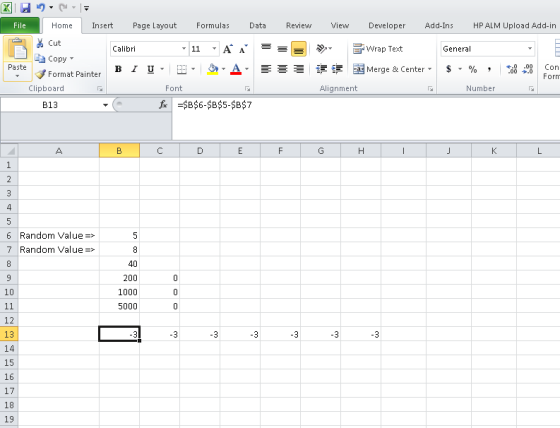The width and height of the screenshot is (560, 428).
Task: Open the font size 11 dropdown
Action: (x=214, y=49)
